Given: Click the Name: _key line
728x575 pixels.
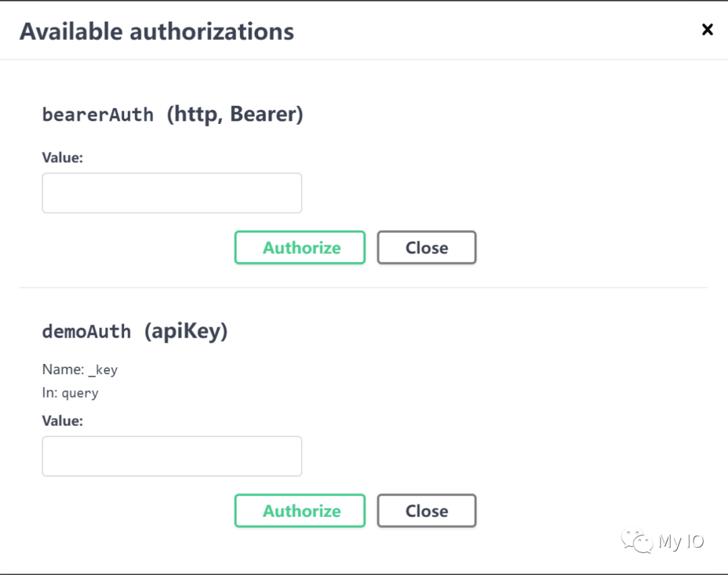Looking at the screenshot, I should coord(80,369).
